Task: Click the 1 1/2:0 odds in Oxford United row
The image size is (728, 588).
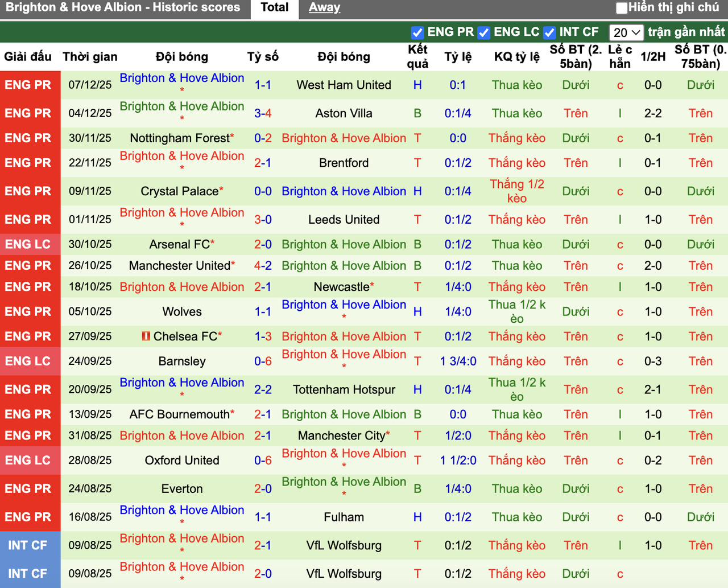Action: pyautogui.click(x=458, y=460)
